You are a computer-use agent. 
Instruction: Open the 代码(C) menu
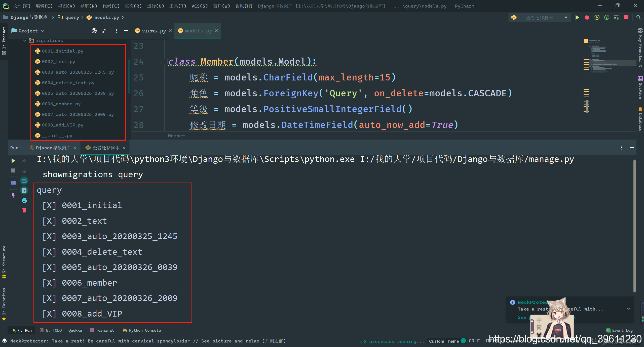pyautogui.click(x=111, y=6)
